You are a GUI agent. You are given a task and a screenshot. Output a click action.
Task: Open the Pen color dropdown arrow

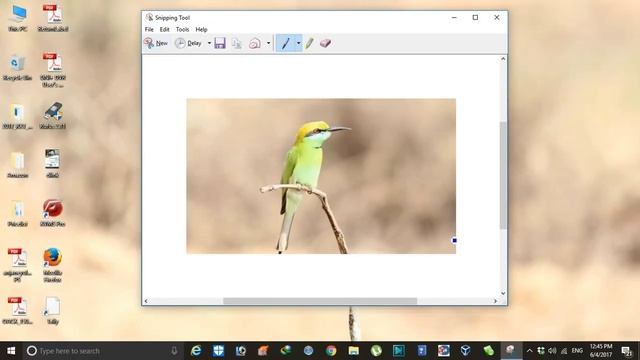298,43
